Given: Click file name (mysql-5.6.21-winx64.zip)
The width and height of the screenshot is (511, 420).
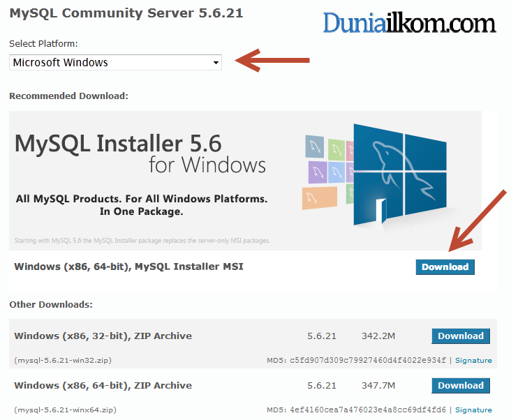Looking at the screenshot, I should 65,410.
